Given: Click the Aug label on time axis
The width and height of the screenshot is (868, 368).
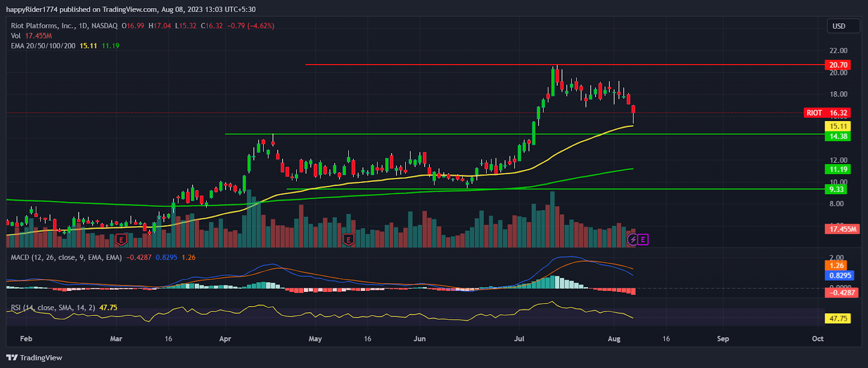Looking at the screenshot, I should point(614,339).
